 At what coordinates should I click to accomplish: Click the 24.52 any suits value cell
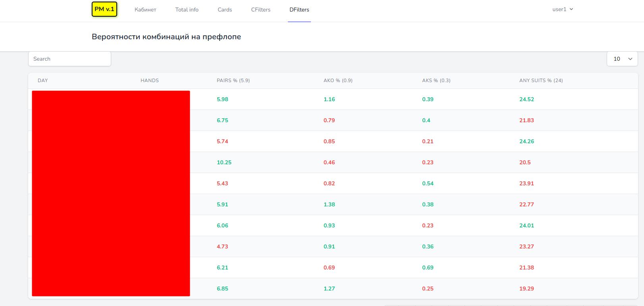526,99
